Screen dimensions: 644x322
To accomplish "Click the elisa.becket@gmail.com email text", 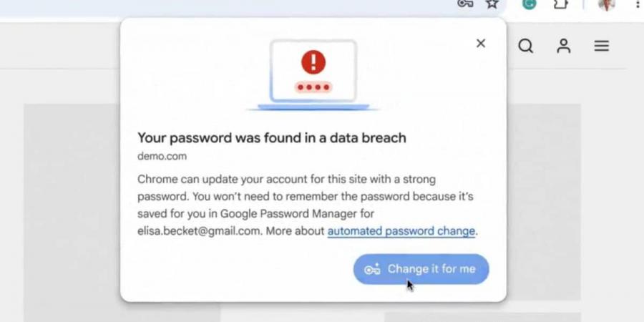I will coord(199,231).
